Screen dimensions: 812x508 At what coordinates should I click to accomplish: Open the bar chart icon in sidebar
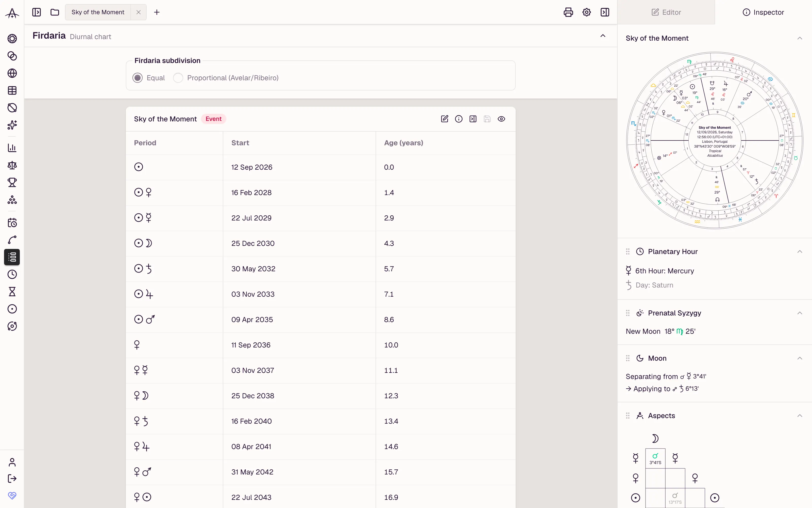(12, 148)
